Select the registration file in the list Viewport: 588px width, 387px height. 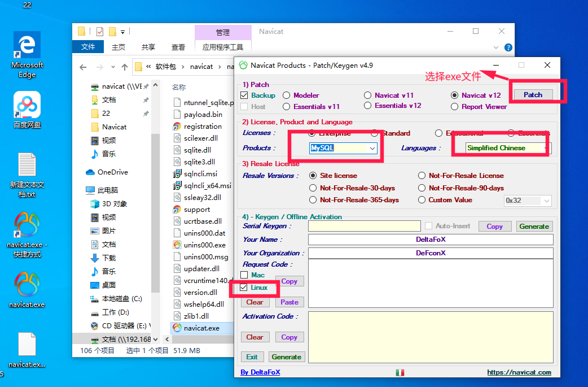pyautogui.click(x=203, y=126)
